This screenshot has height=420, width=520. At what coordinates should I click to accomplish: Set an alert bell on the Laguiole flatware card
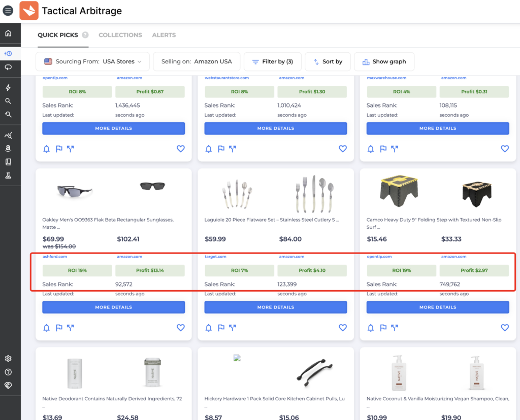point(209,328)
